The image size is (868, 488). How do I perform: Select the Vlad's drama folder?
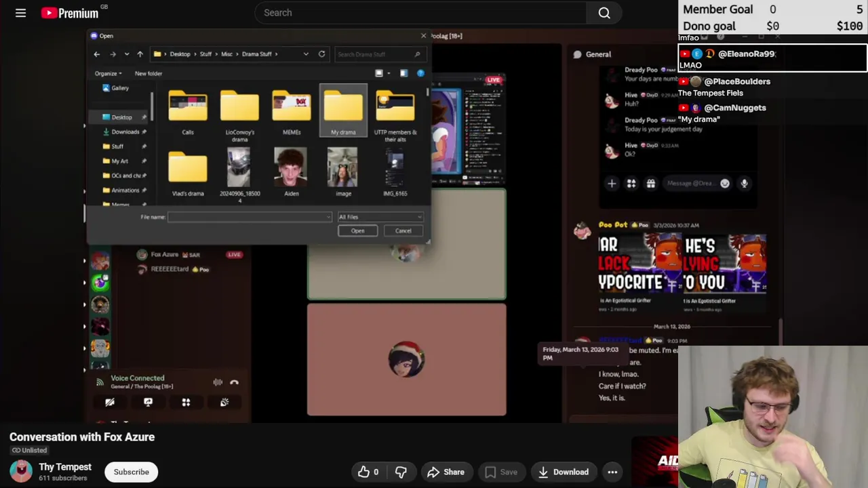pos(188,174)
